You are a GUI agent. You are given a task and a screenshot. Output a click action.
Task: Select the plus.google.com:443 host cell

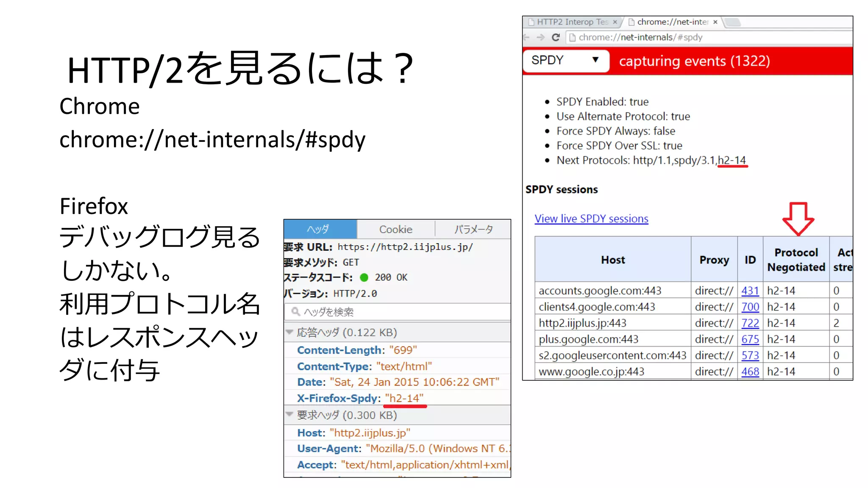click(x=613, y=339)
